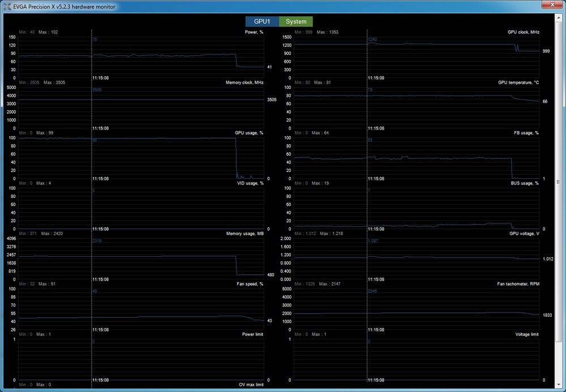Click the FB usage, % graph area

click(x=417, y=158)
